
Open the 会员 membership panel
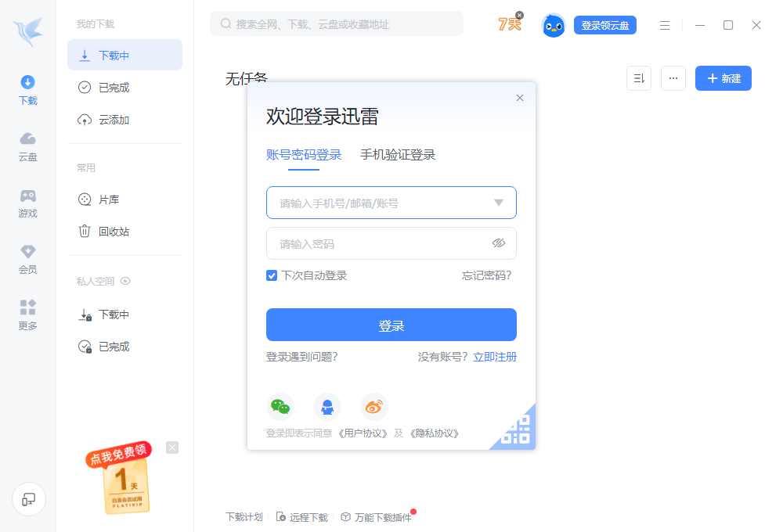(27, 259)
